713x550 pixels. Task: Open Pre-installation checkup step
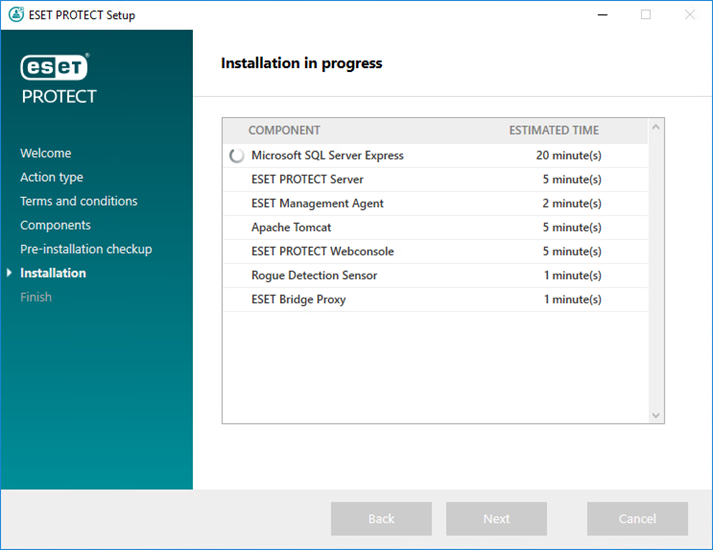(x=85, y=249)
